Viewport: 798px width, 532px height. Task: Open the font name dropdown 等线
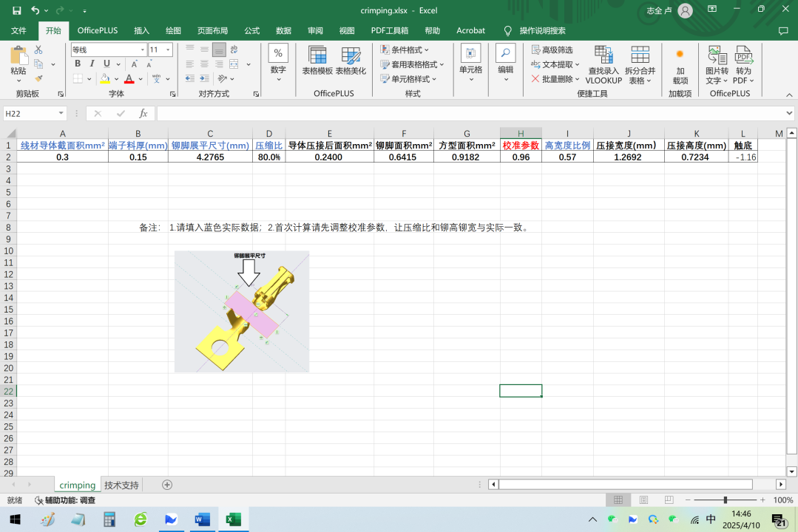pos(143,50)
